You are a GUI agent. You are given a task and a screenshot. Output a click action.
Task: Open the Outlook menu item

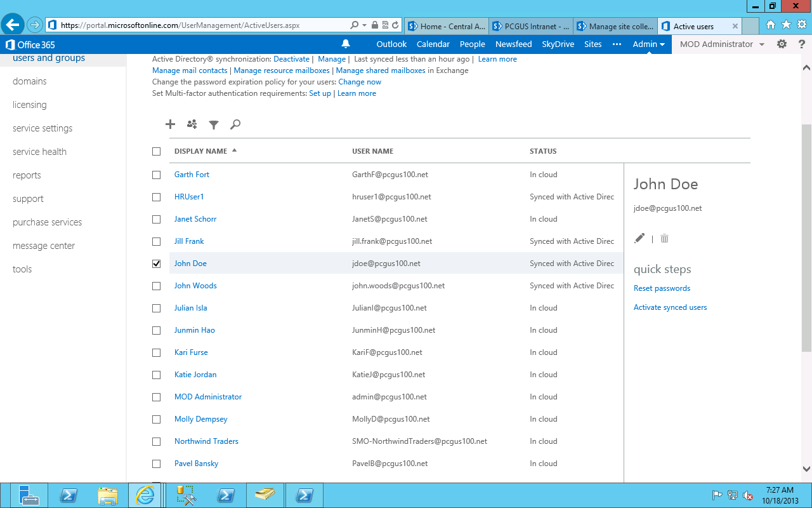tap(391, 44)
